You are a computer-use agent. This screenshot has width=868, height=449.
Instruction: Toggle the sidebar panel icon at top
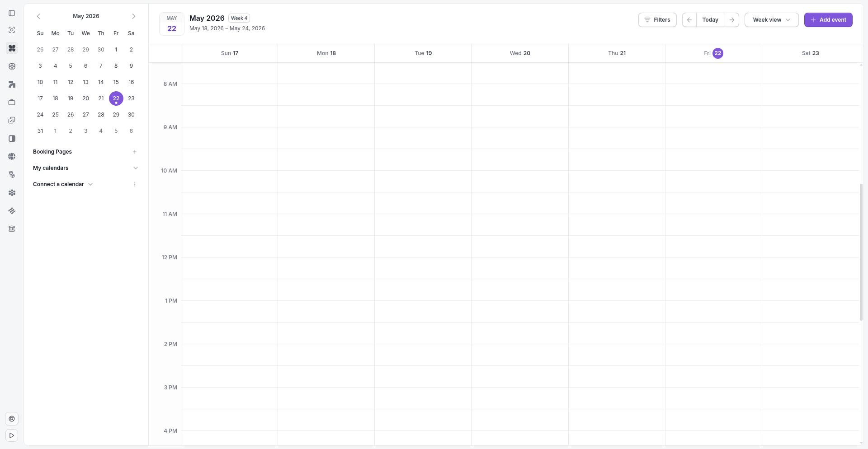(12, 13)
